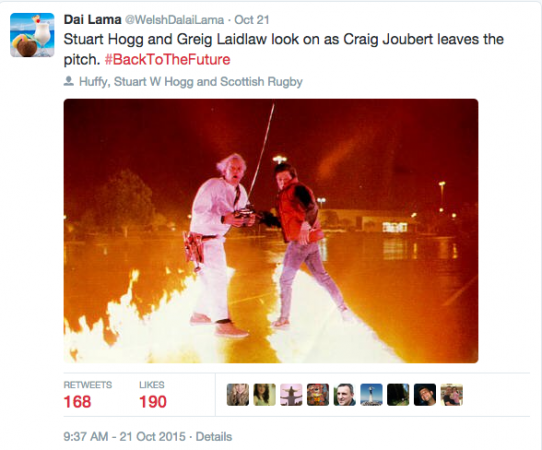Click the Oct 21 timestamp link
The height and width of the screenshot is (450, 542).
point(252,20)
